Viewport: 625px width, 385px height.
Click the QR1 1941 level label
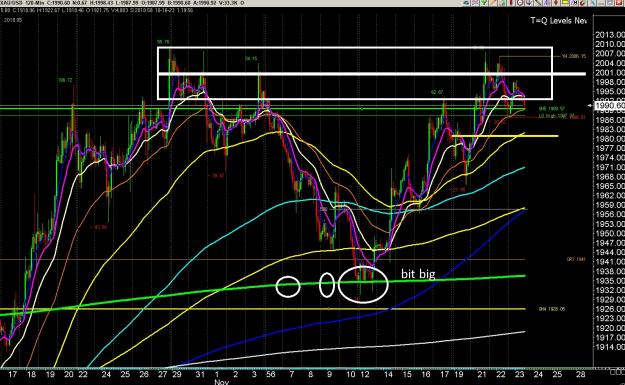(x=576, y=259)
